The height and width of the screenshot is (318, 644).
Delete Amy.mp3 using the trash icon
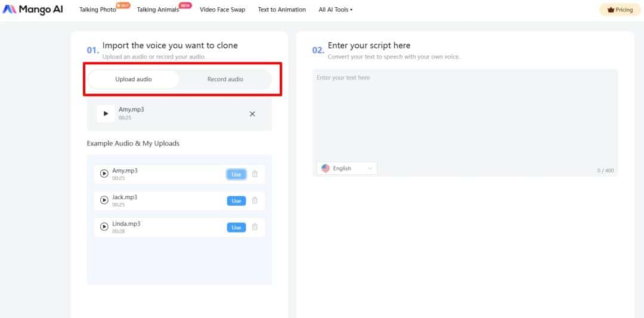pos(255,174)
